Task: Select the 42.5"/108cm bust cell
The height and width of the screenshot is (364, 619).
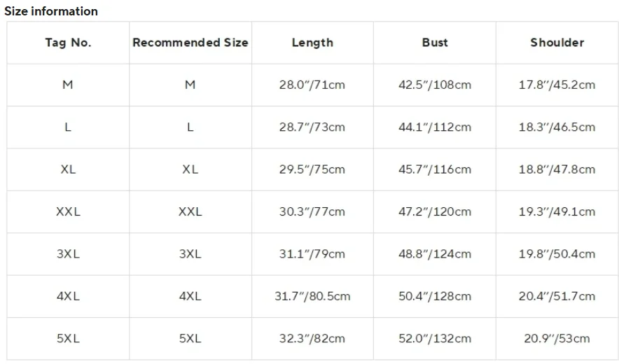Action: 435,85
